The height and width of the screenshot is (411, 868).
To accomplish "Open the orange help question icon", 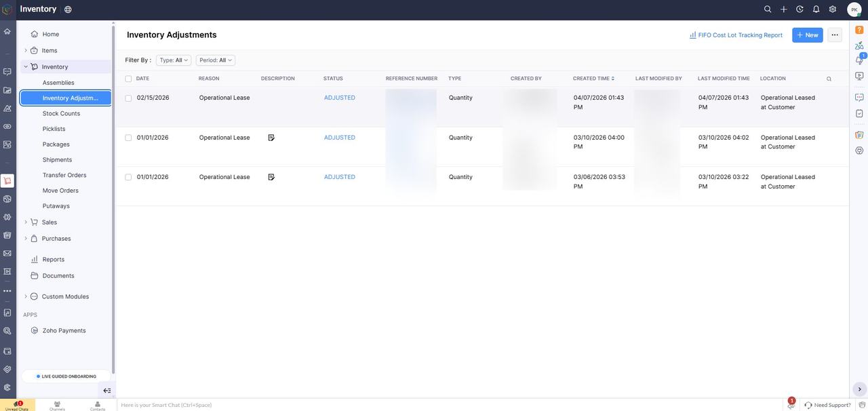I will (x=859, y=30).
